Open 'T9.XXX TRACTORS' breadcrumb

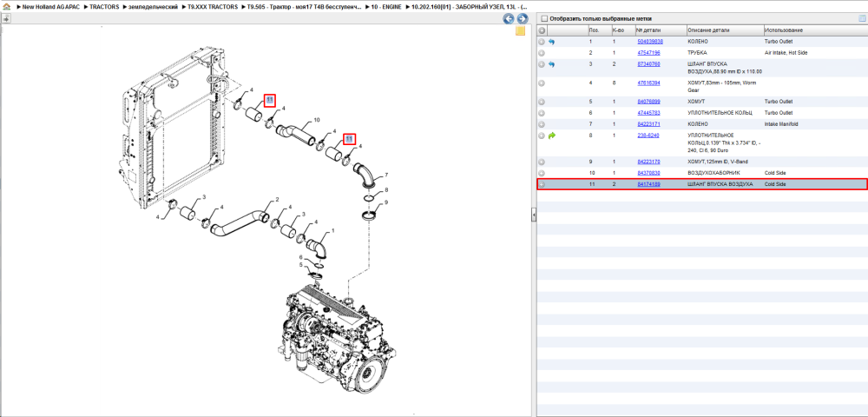click(214, 7)
